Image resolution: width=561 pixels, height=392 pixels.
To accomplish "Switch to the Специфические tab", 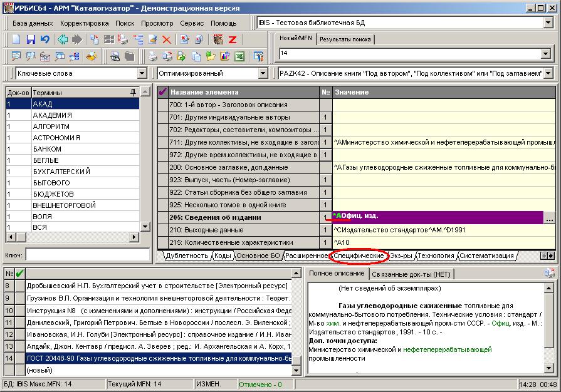I will click(359, 256).
